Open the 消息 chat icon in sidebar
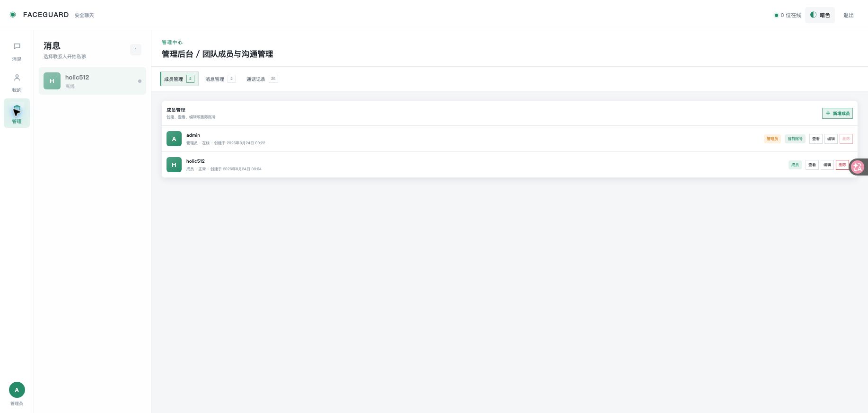This screenshot has width=868, height=413. tap(17, 46)
